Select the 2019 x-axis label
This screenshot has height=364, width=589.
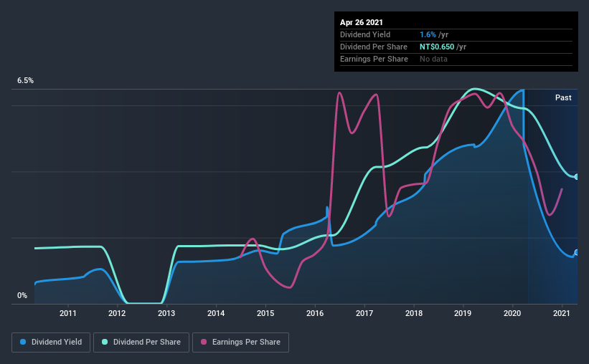pos(463,313)
